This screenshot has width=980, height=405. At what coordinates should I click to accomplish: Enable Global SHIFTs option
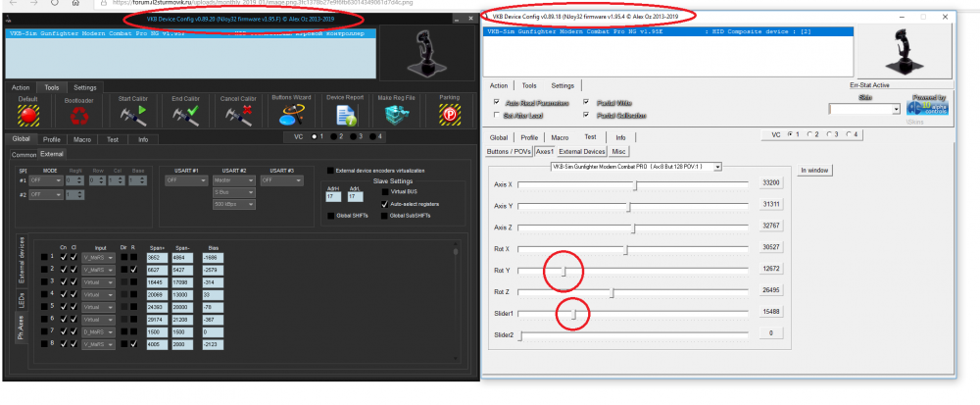[330, 216]
